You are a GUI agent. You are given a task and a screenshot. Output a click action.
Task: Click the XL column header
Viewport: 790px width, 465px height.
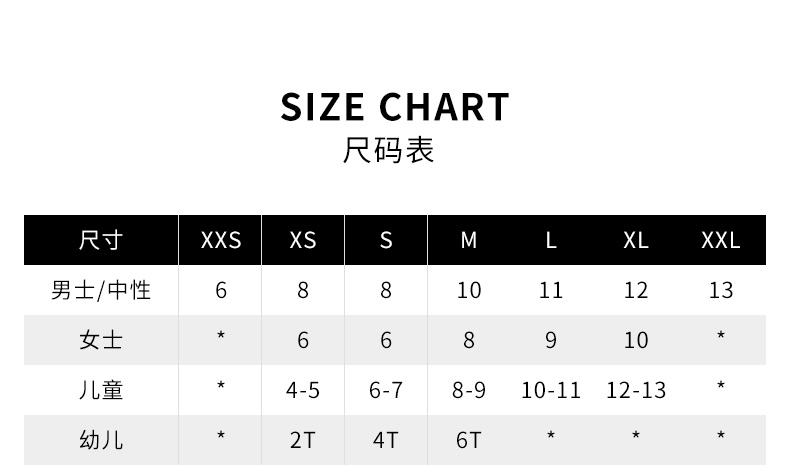(x=636, y=240)
